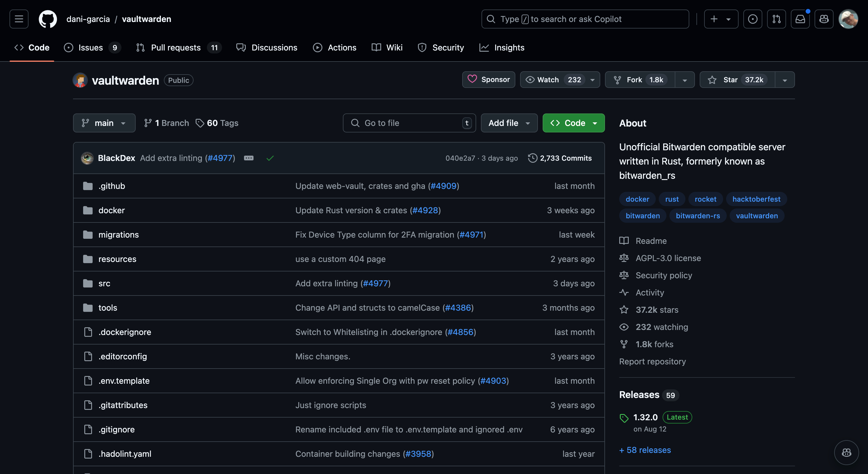
Task: Click the AGPL-3.0 license link
Action: pyautogui.click(x=668, y=257)
